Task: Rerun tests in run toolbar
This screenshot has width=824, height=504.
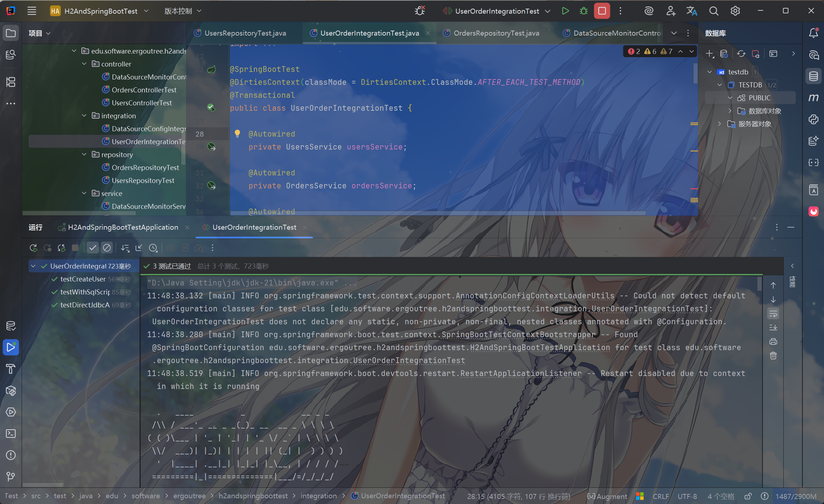Action: pyautogui.click(x=33, y=248)
